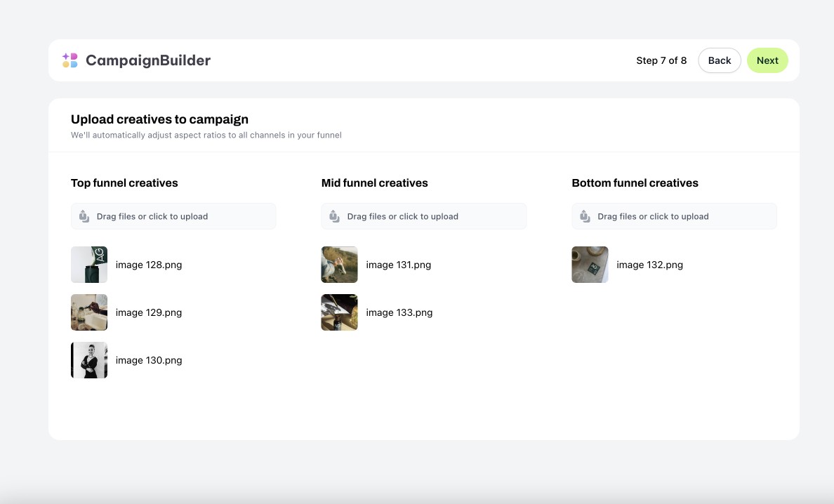Select the file name image 132.png

click(x=649, y=265)
